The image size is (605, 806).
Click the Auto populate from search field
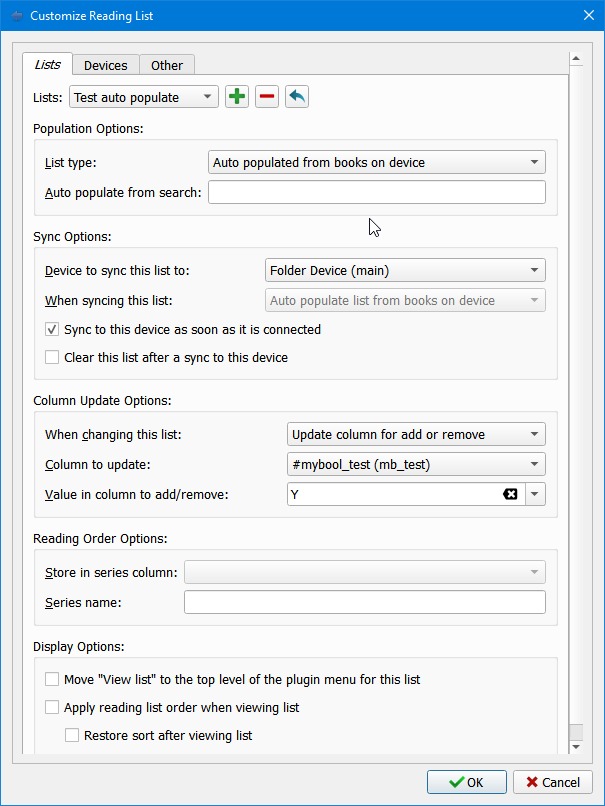click(376, 192)
